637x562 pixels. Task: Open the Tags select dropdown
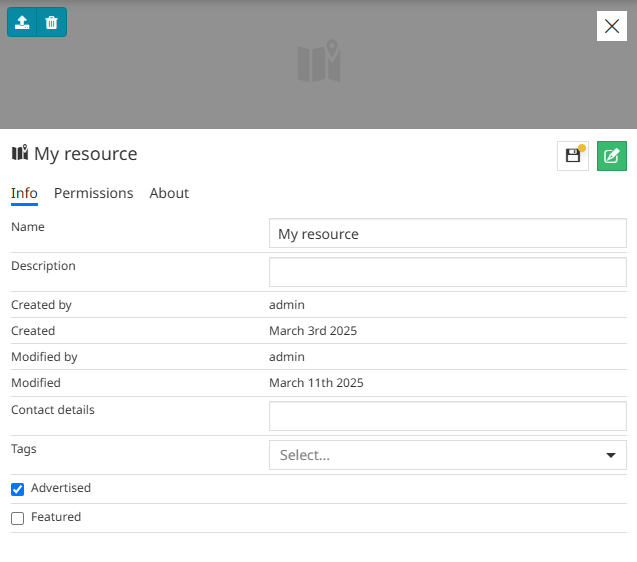(x=435, y=455)
